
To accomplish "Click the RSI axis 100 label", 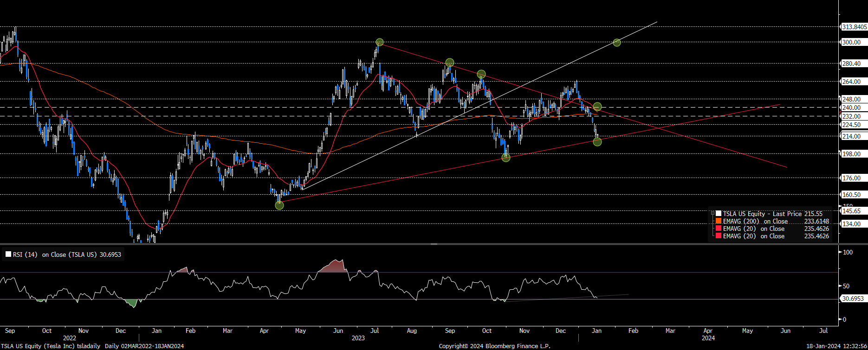I will tap(848, 252).
